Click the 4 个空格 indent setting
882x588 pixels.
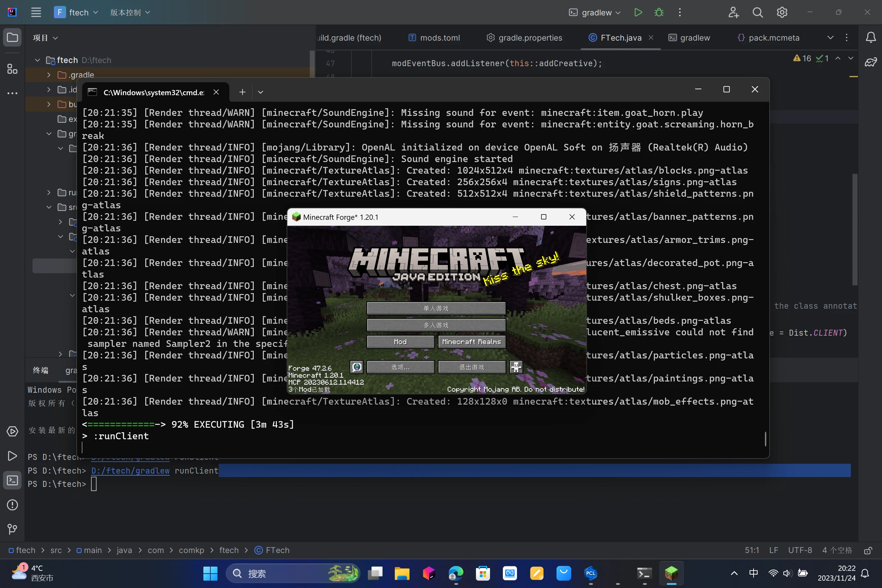click(837, 550)
